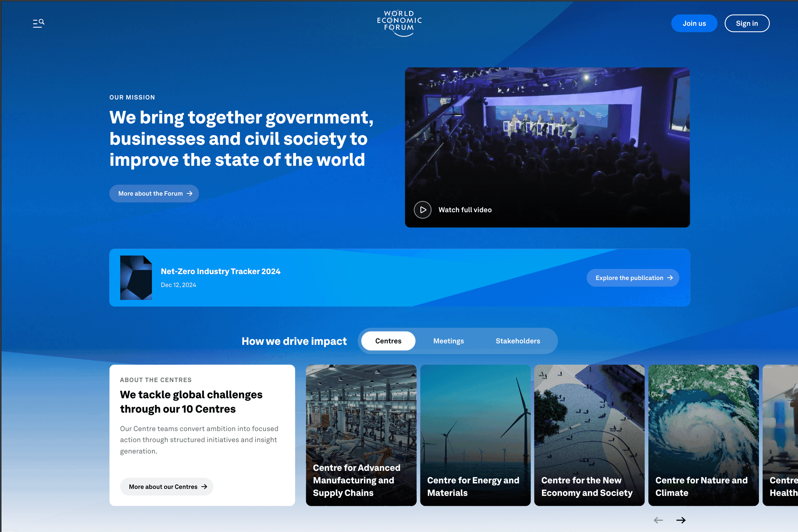Click the OUR MISSION label

132,98
